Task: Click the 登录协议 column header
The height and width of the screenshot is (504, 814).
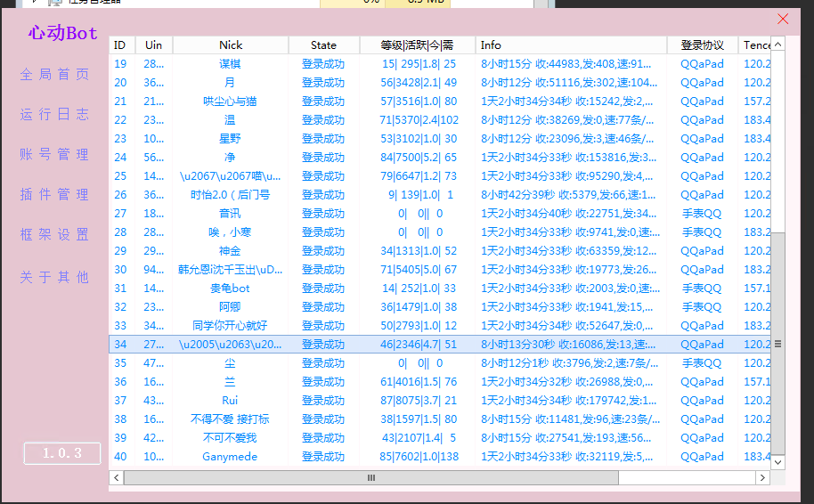Action: click(702, 45)
